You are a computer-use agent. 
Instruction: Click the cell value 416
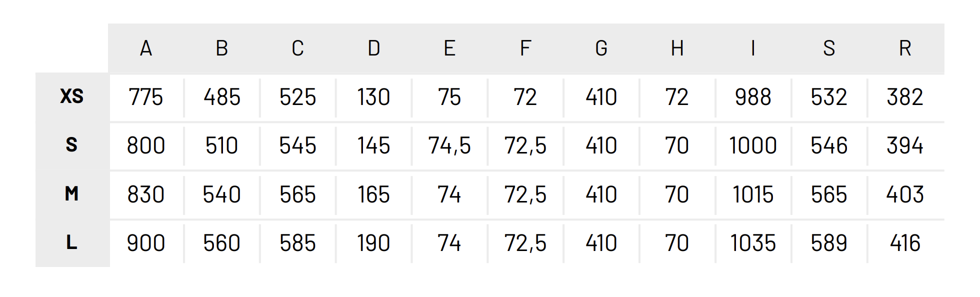tap(905, 243)
